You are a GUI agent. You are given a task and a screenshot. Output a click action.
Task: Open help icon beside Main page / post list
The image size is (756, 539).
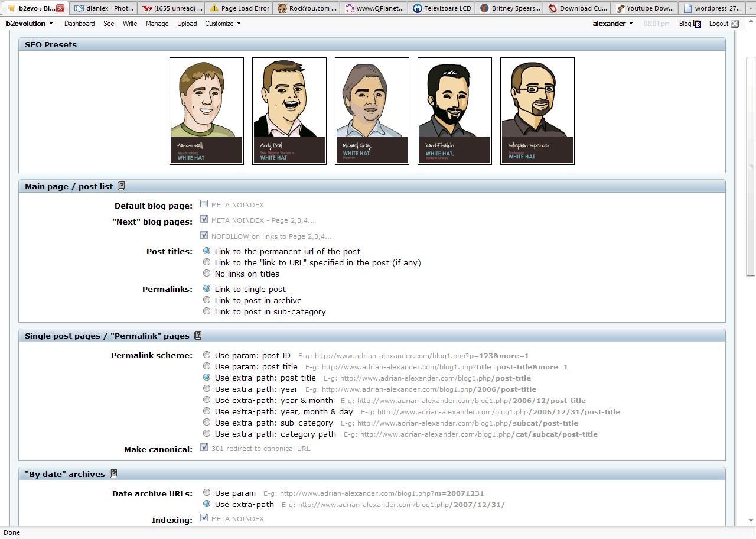121,186
